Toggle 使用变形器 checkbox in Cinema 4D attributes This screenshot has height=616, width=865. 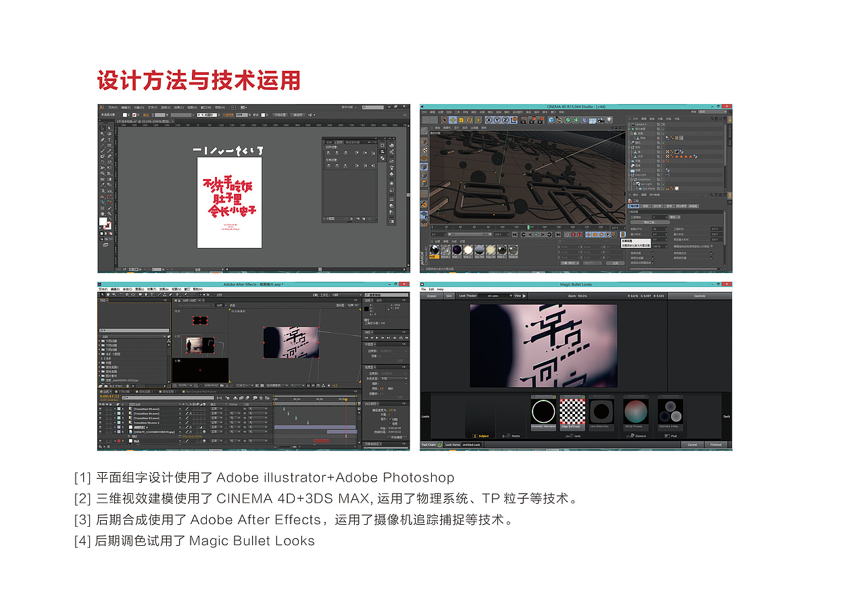point(712,258)
